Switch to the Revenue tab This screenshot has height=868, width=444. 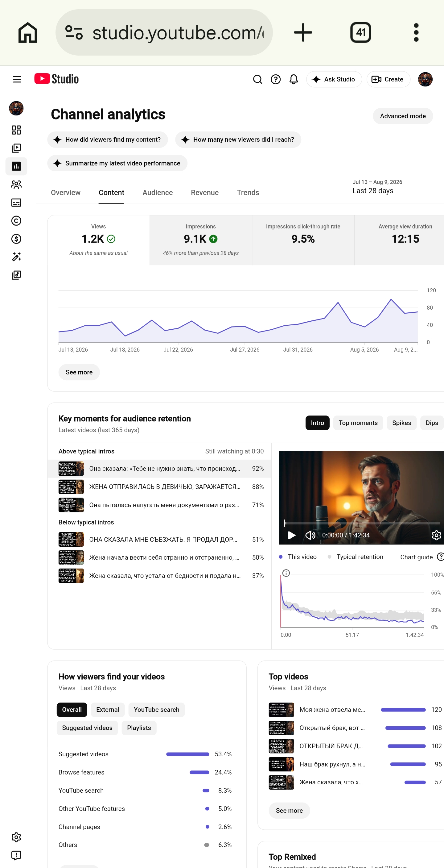205,192
